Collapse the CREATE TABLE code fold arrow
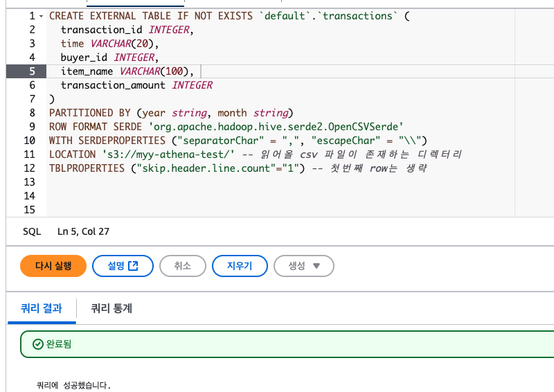This screenshot has width=554, height=392. click(41, 16)
